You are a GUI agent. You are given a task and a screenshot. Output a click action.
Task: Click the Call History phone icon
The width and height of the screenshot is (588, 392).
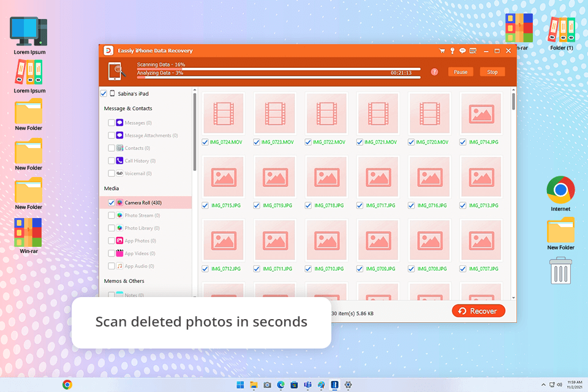(x=119, y=160)
